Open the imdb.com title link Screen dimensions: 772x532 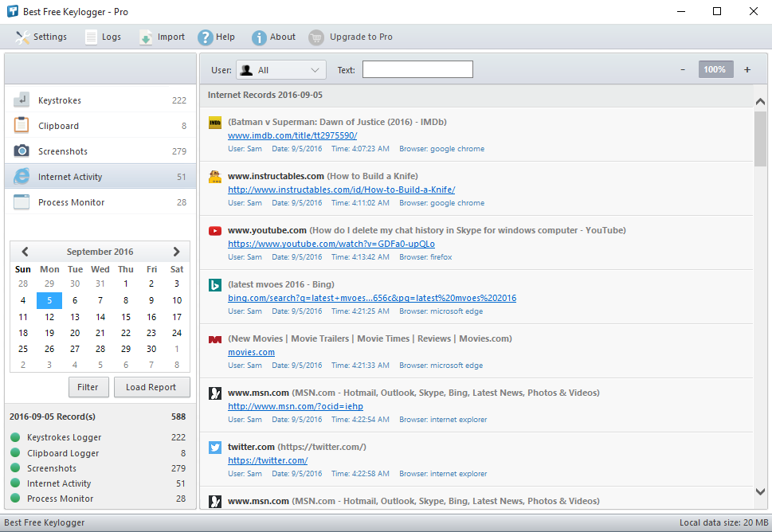pyautogui.click(x=292, y=135)
